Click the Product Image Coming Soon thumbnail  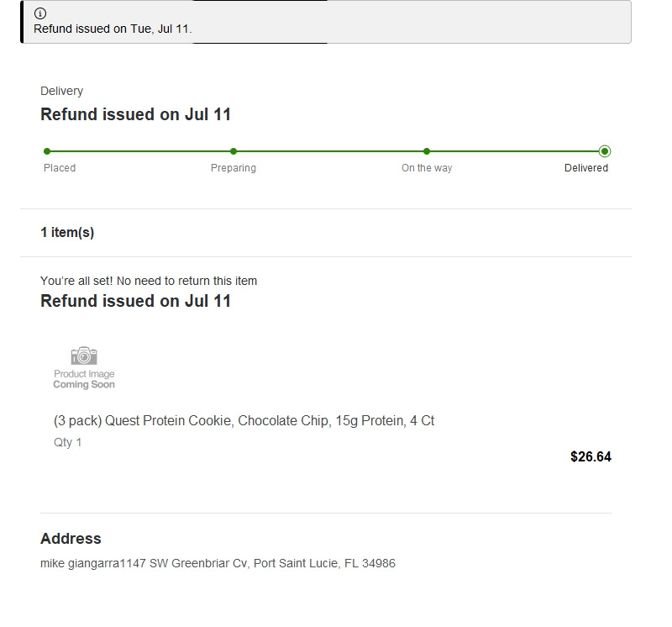coord(84,368)
